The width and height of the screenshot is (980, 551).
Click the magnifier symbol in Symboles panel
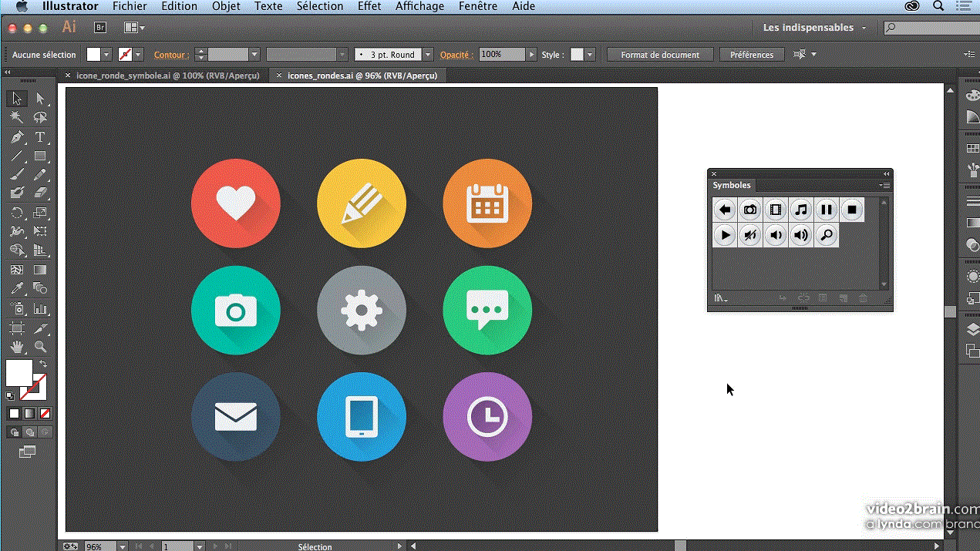[x=827, y=235]
